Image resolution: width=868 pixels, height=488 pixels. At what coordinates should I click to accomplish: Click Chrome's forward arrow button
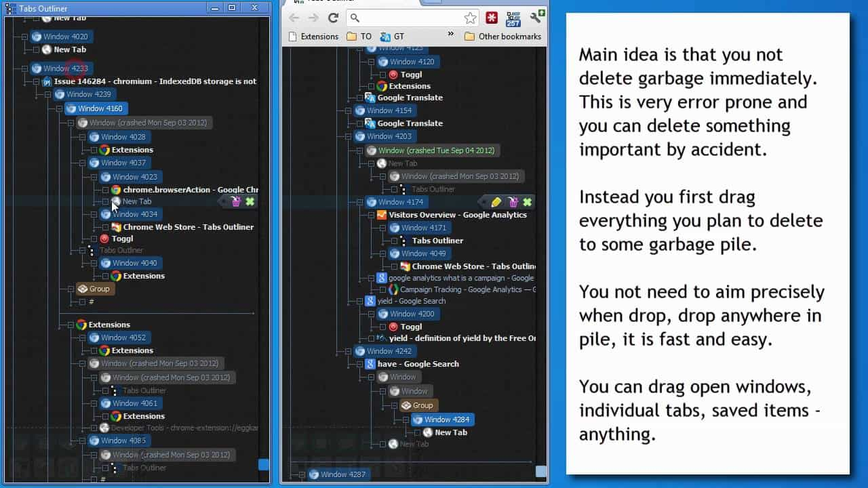313,18
